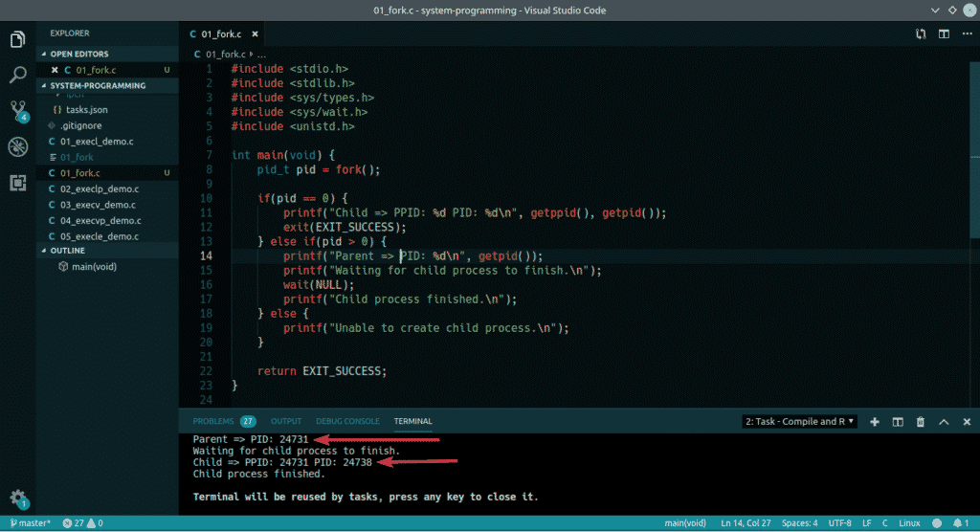
Task: Open the Search view icon
Action: pos(17,75)
